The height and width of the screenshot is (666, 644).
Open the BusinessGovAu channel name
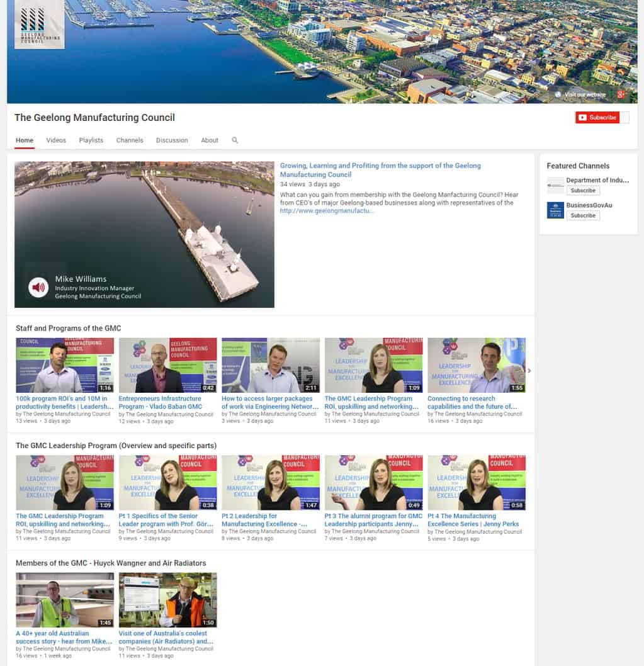click(589, 205)
